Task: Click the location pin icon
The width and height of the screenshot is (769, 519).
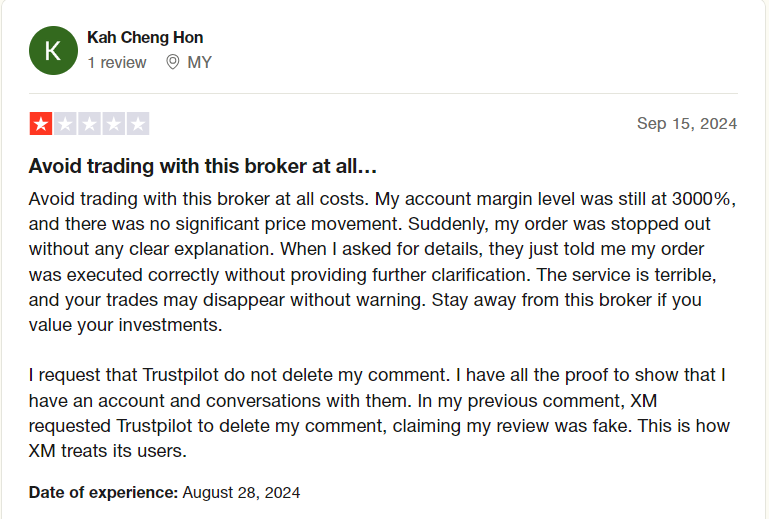Action: coord(173,62)
